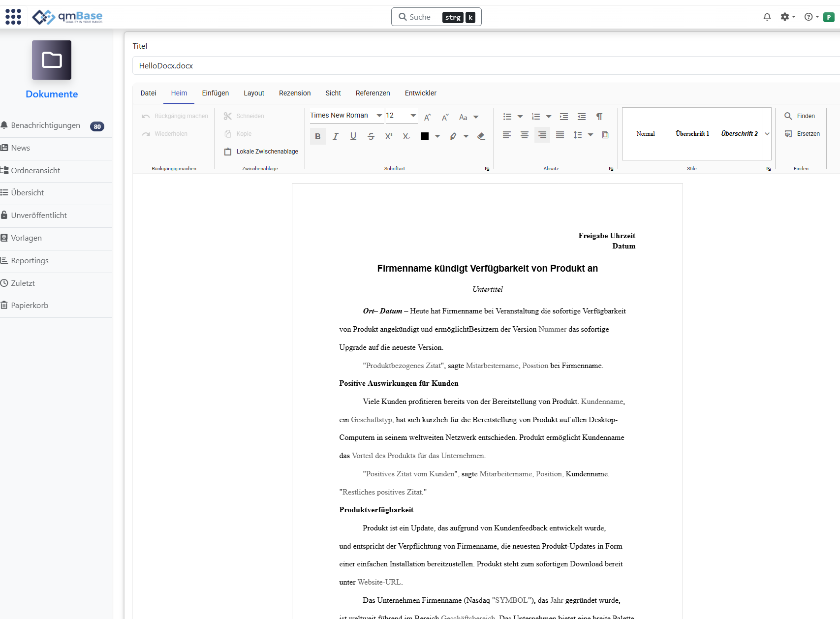Open the font size dropdown
This screenshot has width=840, height=619.
[412, 115]
